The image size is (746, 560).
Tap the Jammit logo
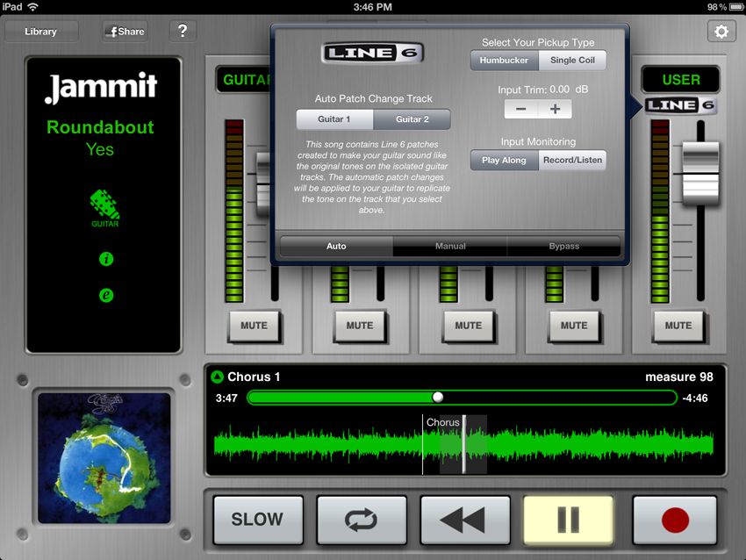pos(100,87)
